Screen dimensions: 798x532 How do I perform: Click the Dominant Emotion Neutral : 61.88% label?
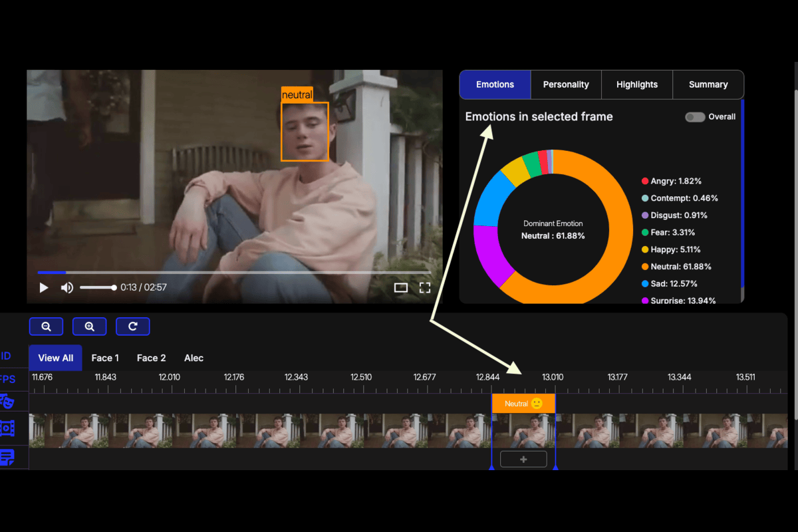coord(553,230)
